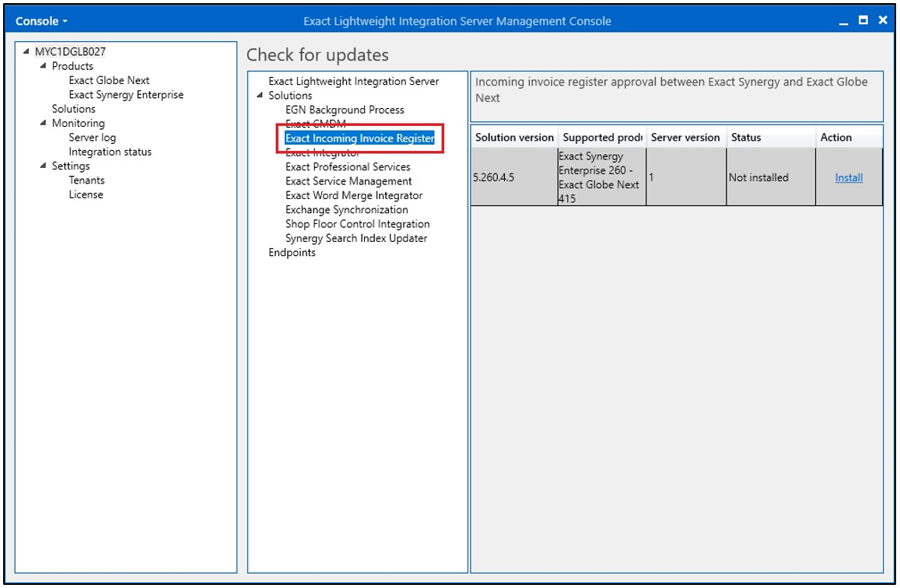Click the Status column header
This screenshot has width=900, height=588.
tap(771, 138)
